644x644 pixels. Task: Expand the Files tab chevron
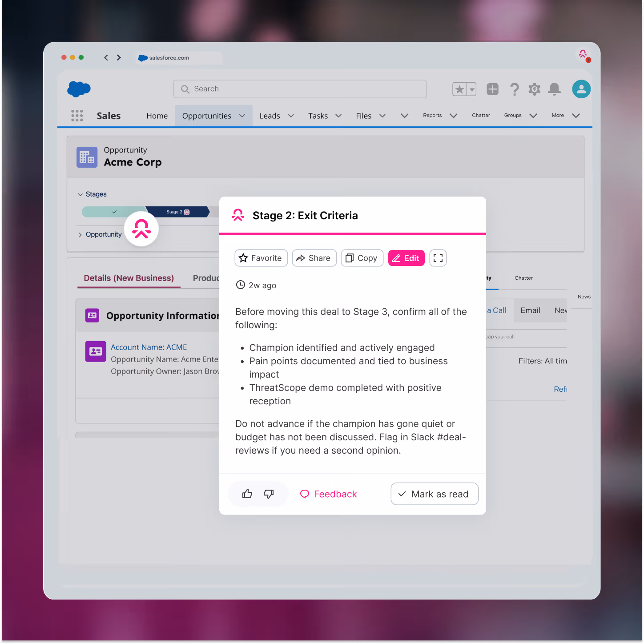tap(382, 116)
